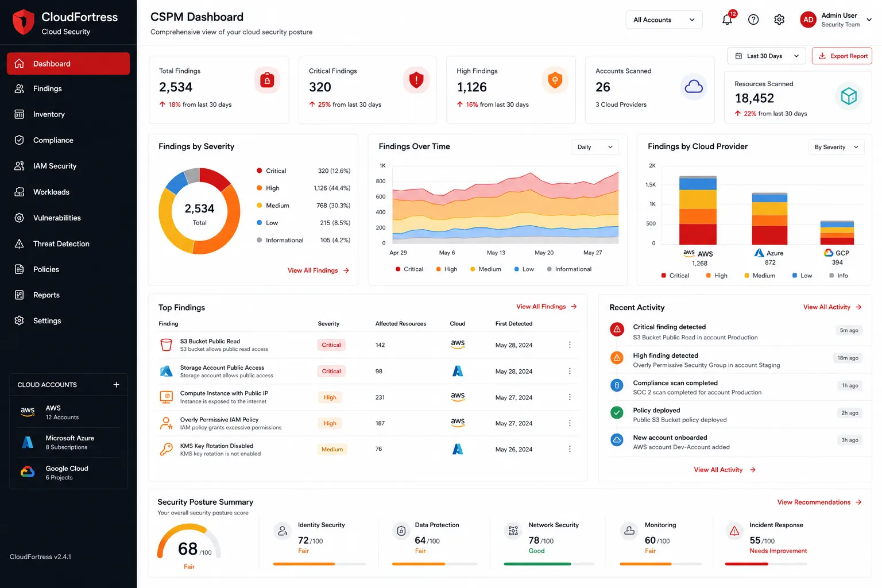Click the Critical Findings shield icon
This screenshot has width=882, height=588.
point(416,80)
